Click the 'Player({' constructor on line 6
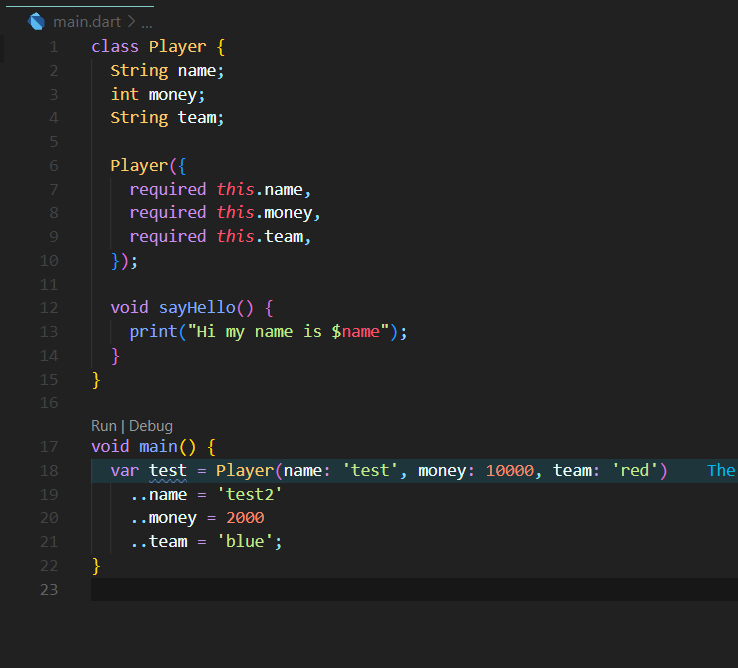Viewport: 738px width, 668px height. pos(148,166)
